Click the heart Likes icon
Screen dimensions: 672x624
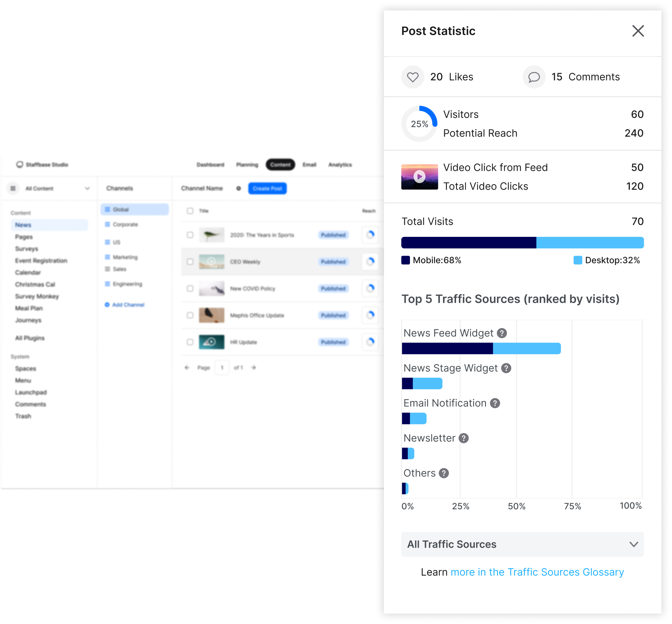pyautogui.click(x=413, y=77)
